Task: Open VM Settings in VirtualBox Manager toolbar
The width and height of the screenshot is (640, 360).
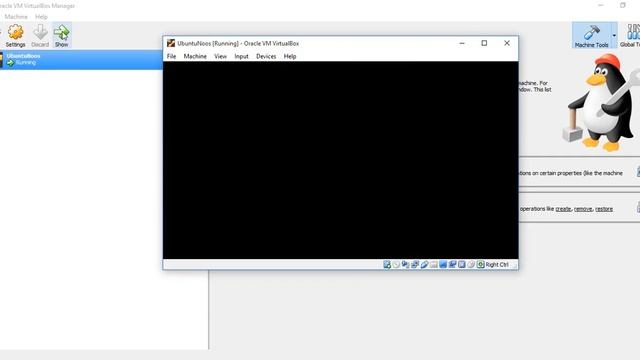Action: click(16, 36)
